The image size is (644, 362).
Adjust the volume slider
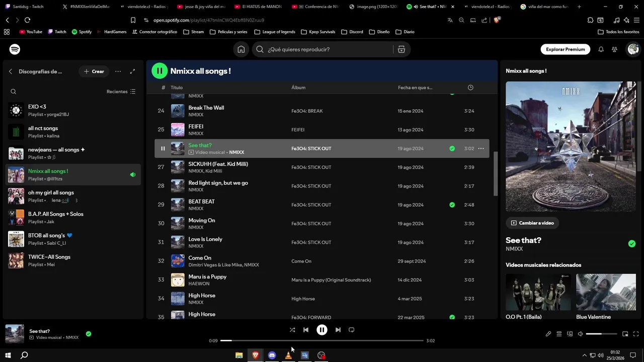(601, 334)
